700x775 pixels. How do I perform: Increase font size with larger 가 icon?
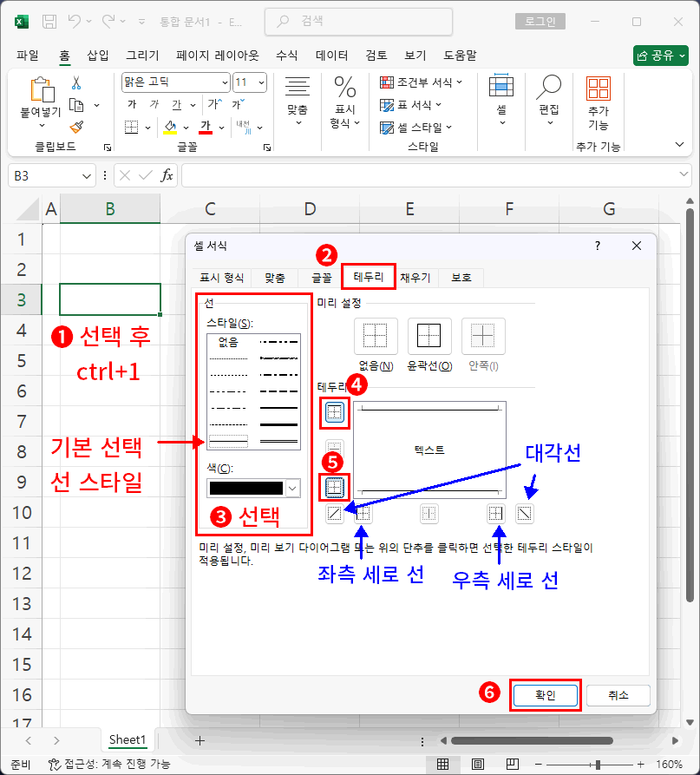point(215,104)
